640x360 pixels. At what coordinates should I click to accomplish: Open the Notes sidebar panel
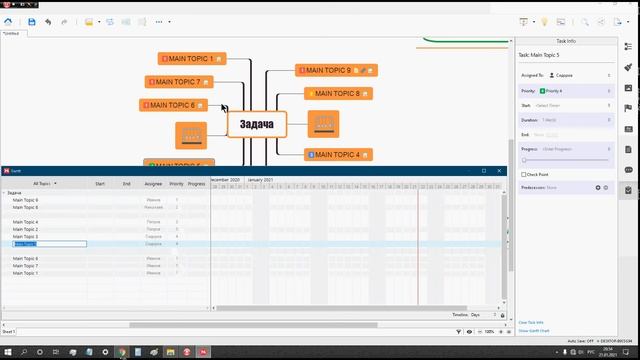629,149
